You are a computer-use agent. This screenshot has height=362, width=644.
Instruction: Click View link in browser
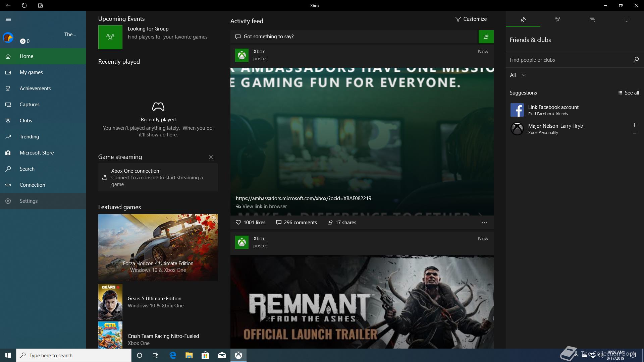point(261,206)
